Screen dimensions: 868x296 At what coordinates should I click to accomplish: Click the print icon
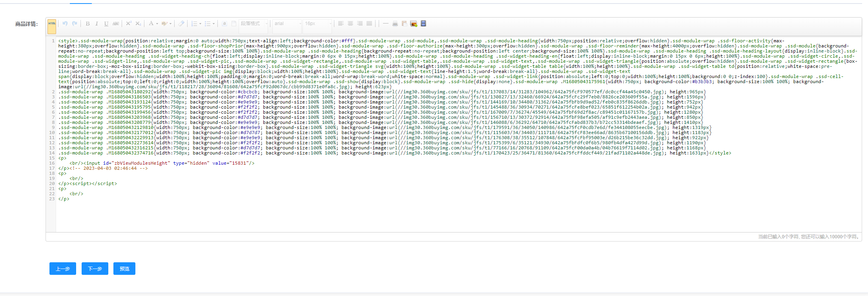[x=395, y=24]
